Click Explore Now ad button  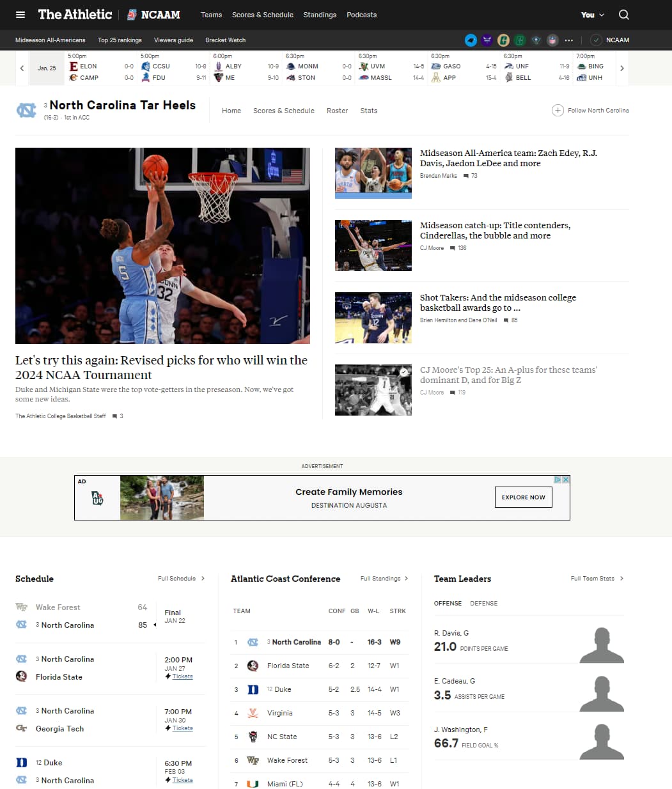coord(524,497)
